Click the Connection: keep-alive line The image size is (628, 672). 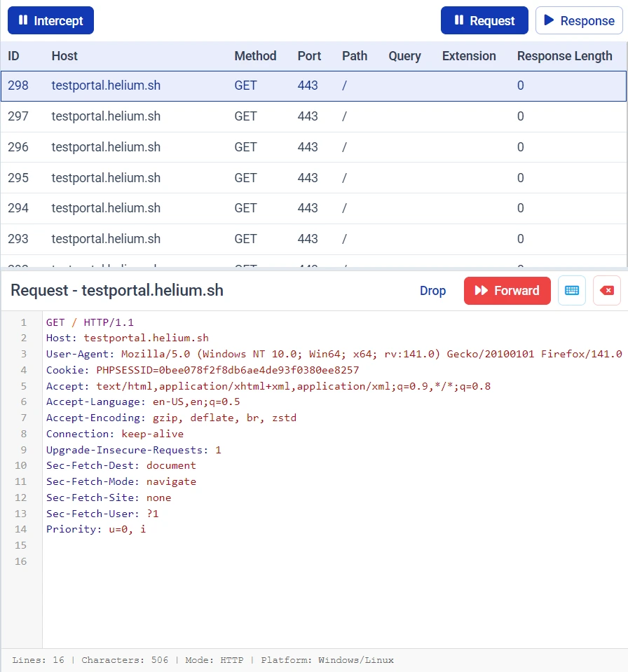coord(115,434)
